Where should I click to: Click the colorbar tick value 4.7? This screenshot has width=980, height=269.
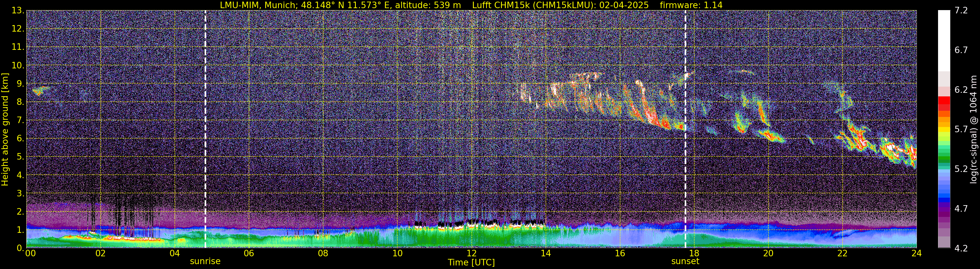coord(961,209)
